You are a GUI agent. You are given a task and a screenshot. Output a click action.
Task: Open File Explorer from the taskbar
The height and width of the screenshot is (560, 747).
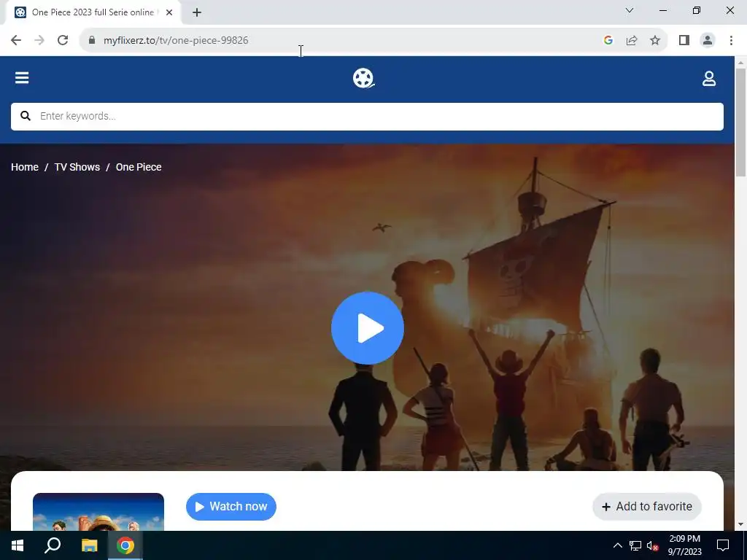(89, 545)
